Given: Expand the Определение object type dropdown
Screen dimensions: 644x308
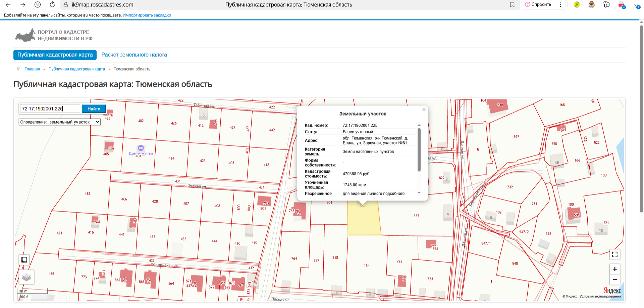Looking at the screenshot, I should [x=74, y=122].
